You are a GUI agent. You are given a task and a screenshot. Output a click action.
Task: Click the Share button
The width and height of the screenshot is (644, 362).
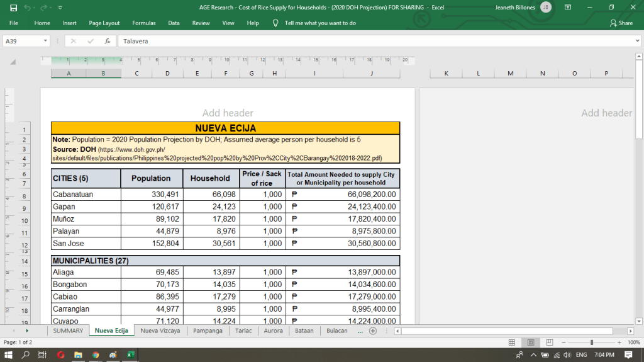click(621, 23)
